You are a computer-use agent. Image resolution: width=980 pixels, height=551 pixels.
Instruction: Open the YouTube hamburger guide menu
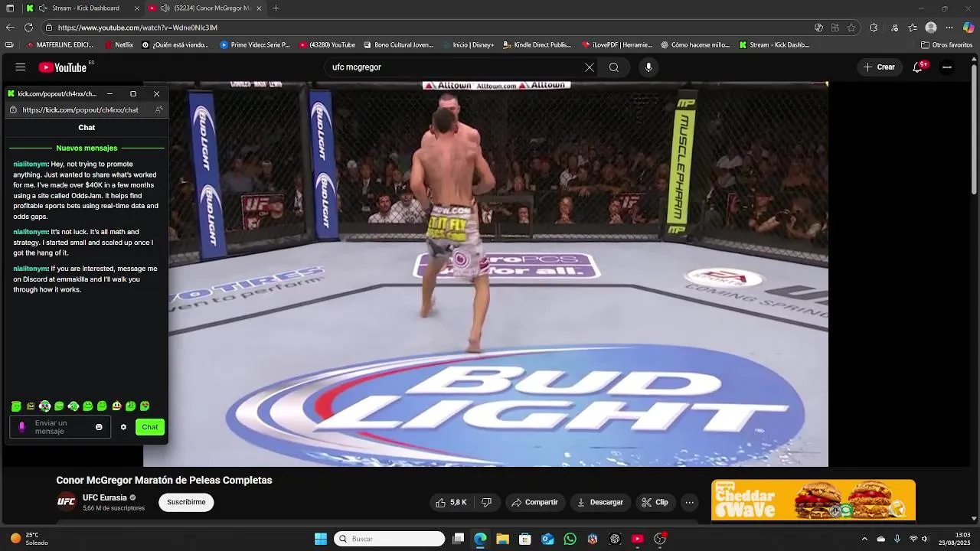pyautogui.click(x=21, y=67)
